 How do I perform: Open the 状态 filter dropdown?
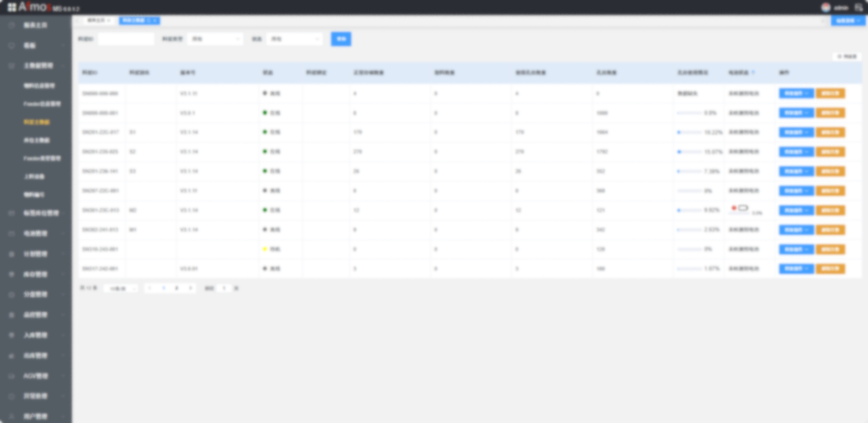click(295, 39)
